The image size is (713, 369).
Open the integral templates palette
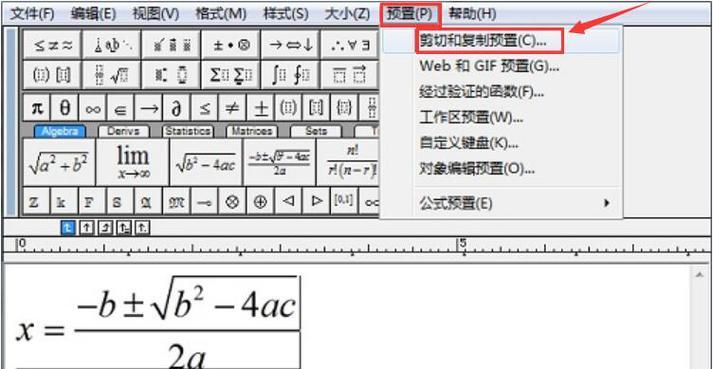pos(290,74)
